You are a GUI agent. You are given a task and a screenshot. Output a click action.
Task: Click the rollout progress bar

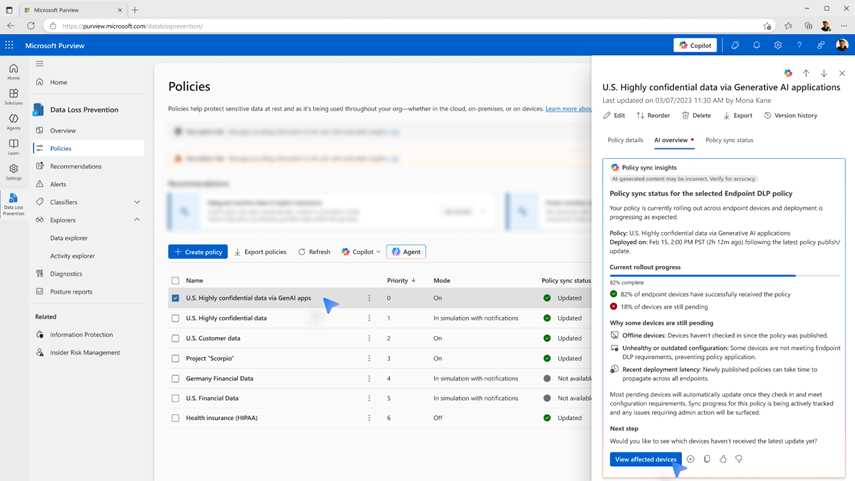pos(725,276)
